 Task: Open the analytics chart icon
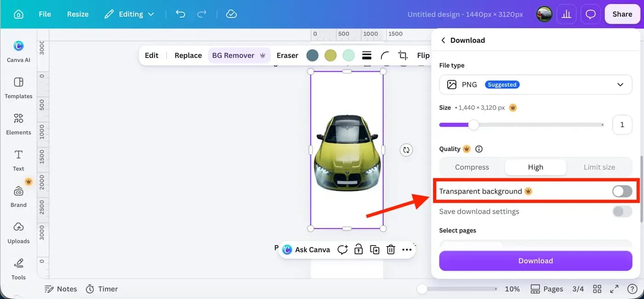(x=566, y=14)
